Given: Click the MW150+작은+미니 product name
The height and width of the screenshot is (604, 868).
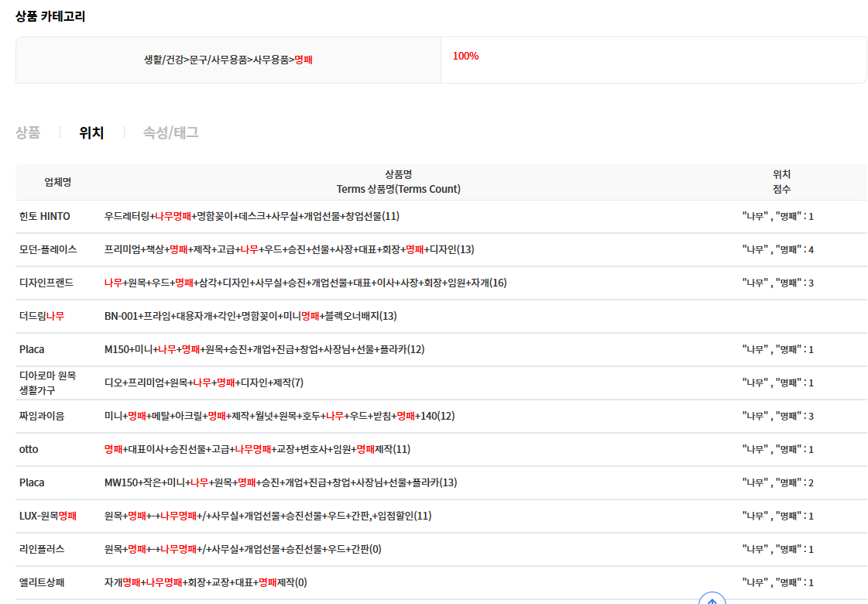Looking at the screenshot, I should [280, 482].
